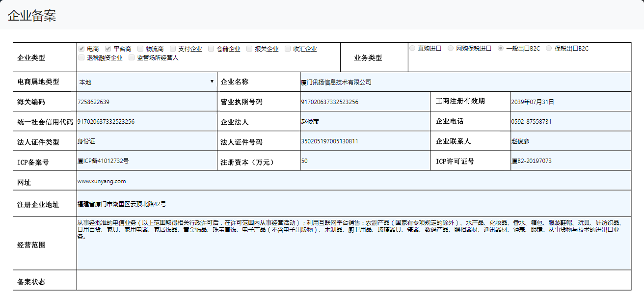Click the 网址 field showing www.xunyang.com

(x=353, y=181)
